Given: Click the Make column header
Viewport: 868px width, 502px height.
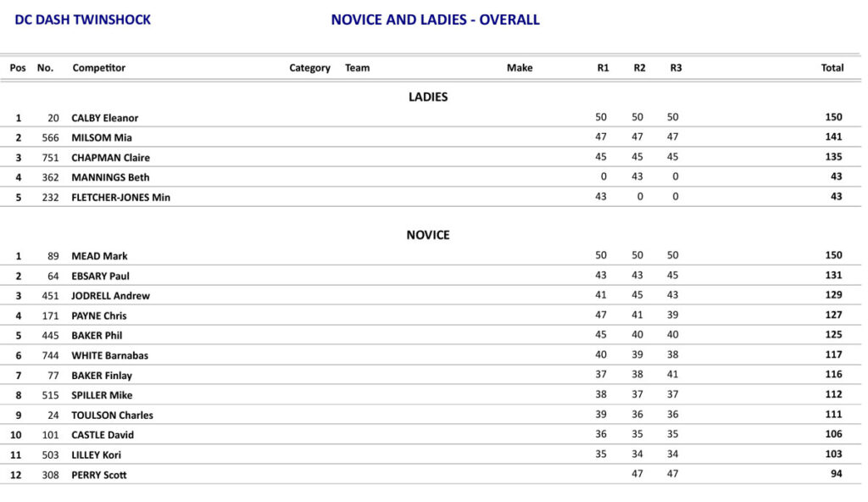Looking at the screenshot, I should point(520,68).
